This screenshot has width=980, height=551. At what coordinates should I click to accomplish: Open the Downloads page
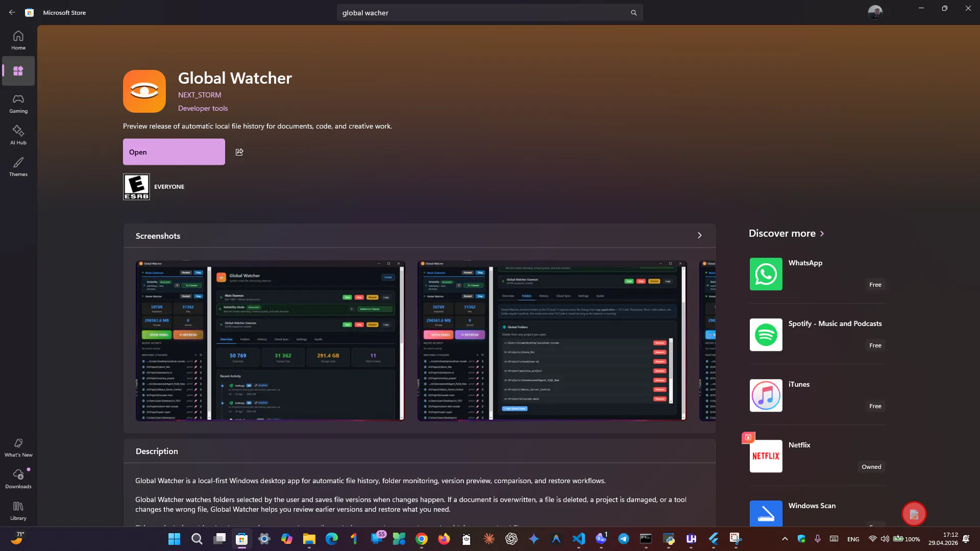pos(18,479)
